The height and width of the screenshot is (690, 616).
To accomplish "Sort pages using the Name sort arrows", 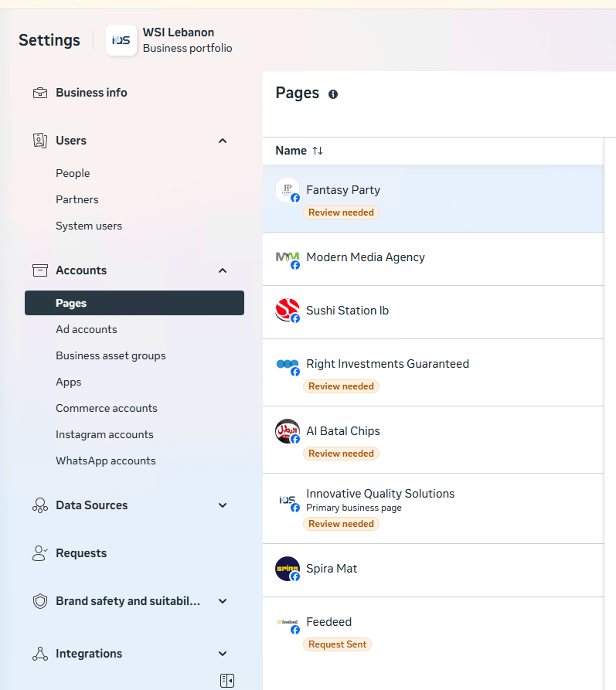I will 318,151.
